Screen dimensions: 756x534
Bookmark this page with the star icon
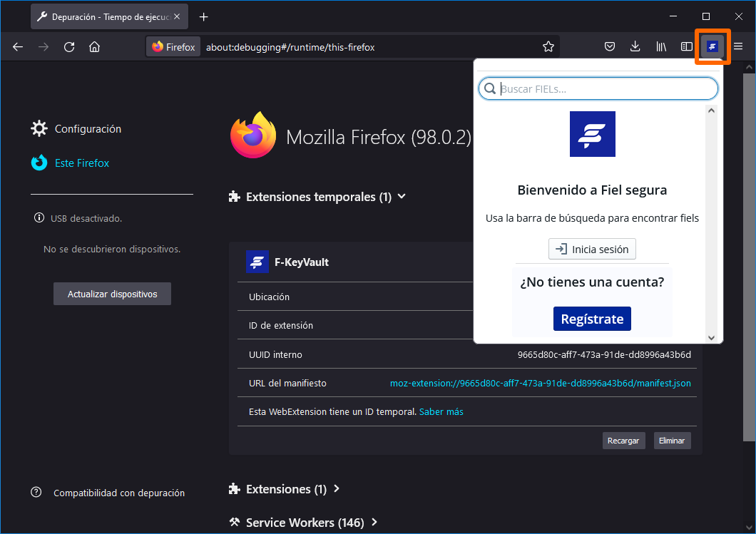point(548,47)
